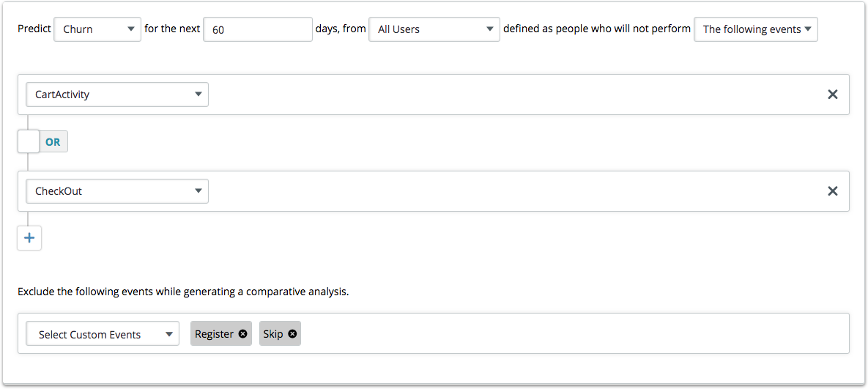Open the CheckOut event dropdown

tap(117, 191)
